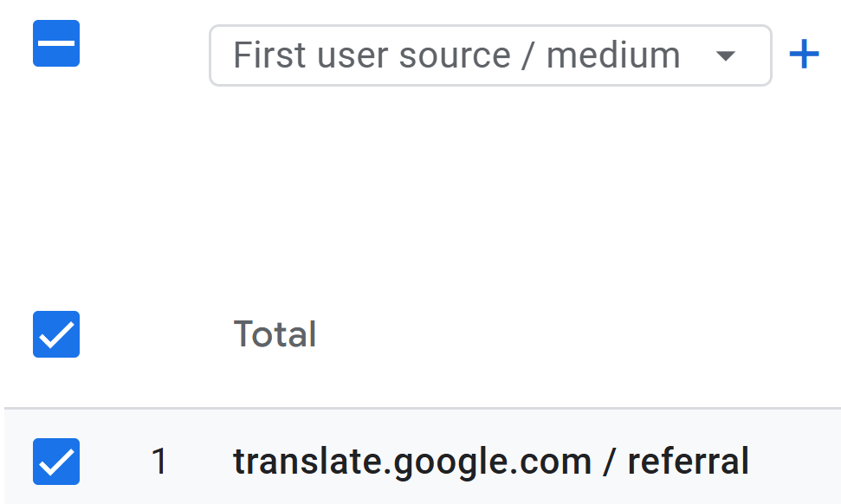
Task: Click the word "Total" in the totals row
Action: pos(275,334)
